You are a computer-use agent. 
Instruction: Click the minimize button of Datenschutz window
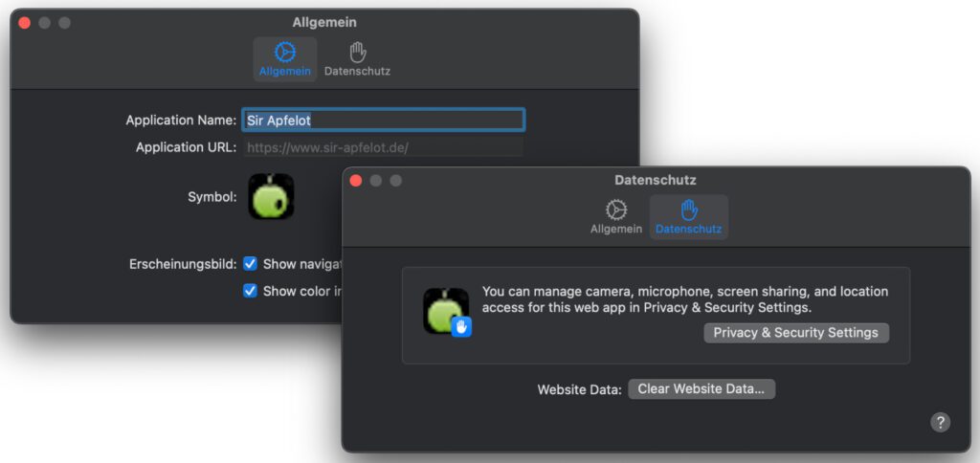pos(376,181)
